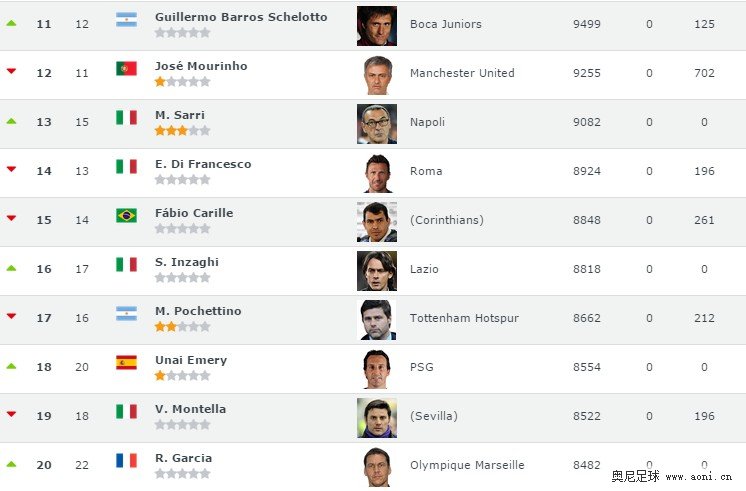This screenshot has height=491, width=746.
Task: Select the Manchester United team link
Action: (x=462, y=73)
